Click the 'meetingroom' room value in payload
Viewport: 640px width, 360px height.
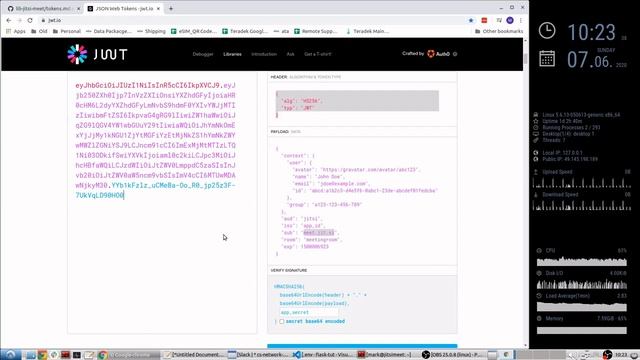click(323, 240)
